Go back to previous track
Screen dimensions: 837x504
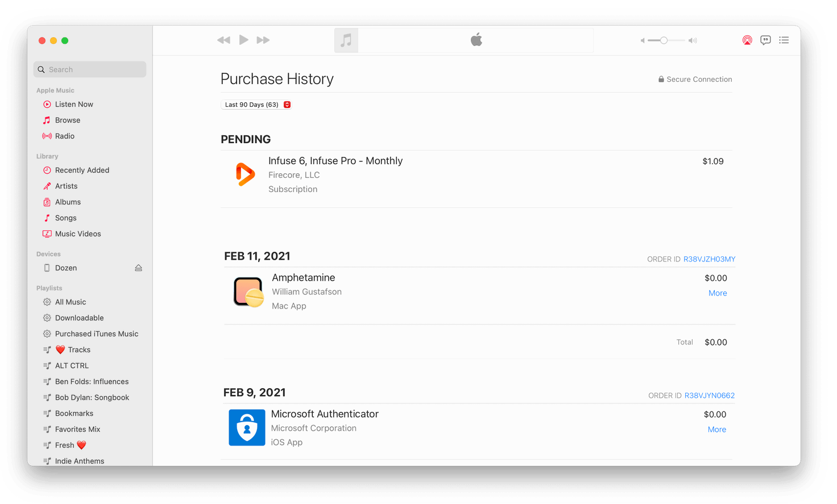[x=223, y=40]
